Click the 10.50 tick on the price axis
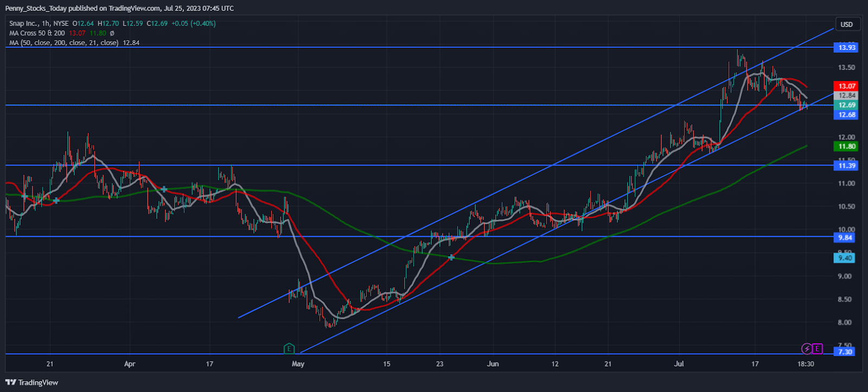This screenshot has width=868, height=392. 846,207
